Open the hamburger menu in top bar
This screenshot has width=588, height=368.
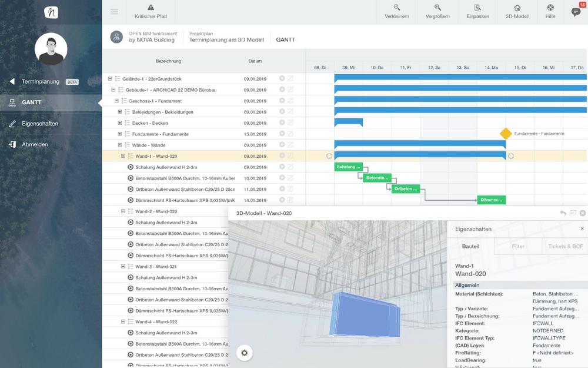[x=114, y=12]
